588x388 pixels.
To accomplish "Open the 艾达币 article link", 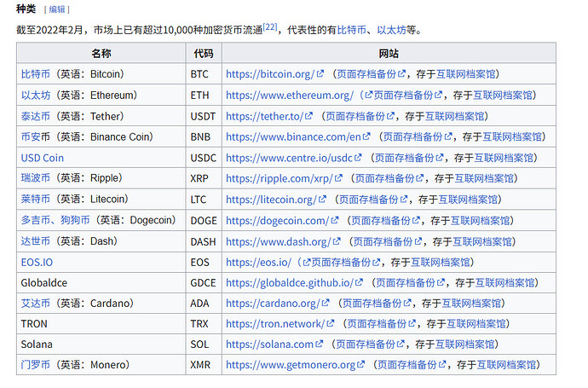I will 36,304.
